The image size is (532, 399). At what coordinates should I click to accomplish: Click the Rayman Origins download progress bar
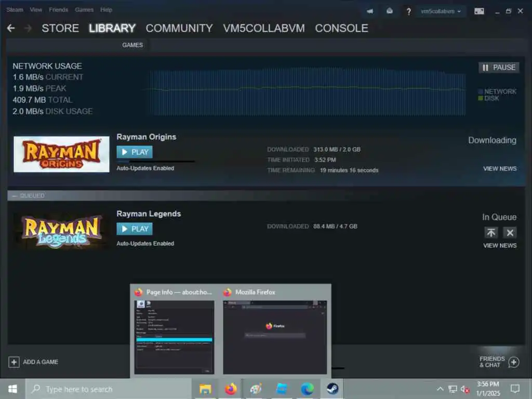tap(155, 162)
